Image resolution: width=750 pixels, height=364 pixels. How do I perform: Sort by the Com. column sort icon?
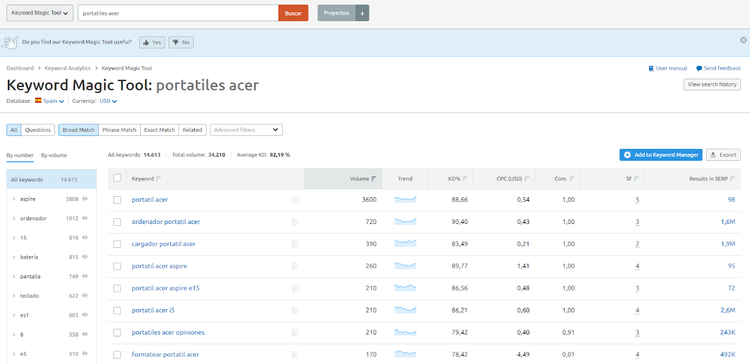click(x=572, y=179)
